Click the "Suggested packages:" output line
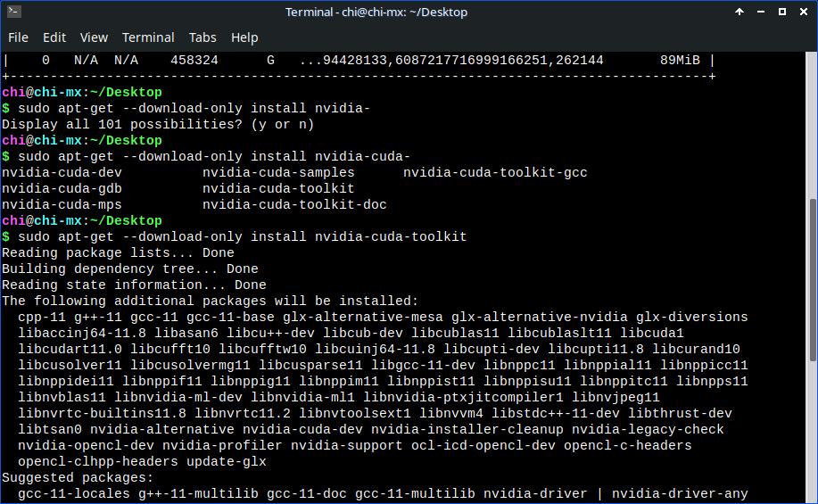Image resolution: width=818 pixels, height=504 pixels. tap(78, 477)
